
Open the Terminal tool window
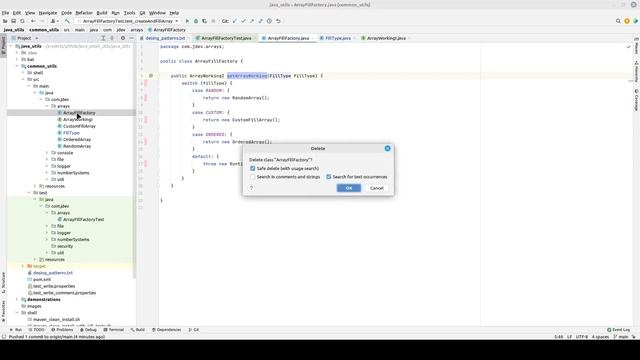pos(113,330)
